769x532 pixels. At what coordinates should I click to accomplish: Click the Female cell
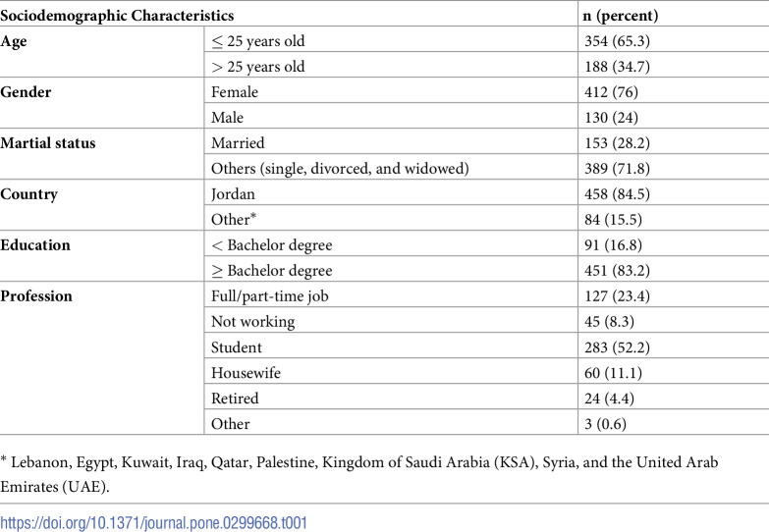point(235,92)
